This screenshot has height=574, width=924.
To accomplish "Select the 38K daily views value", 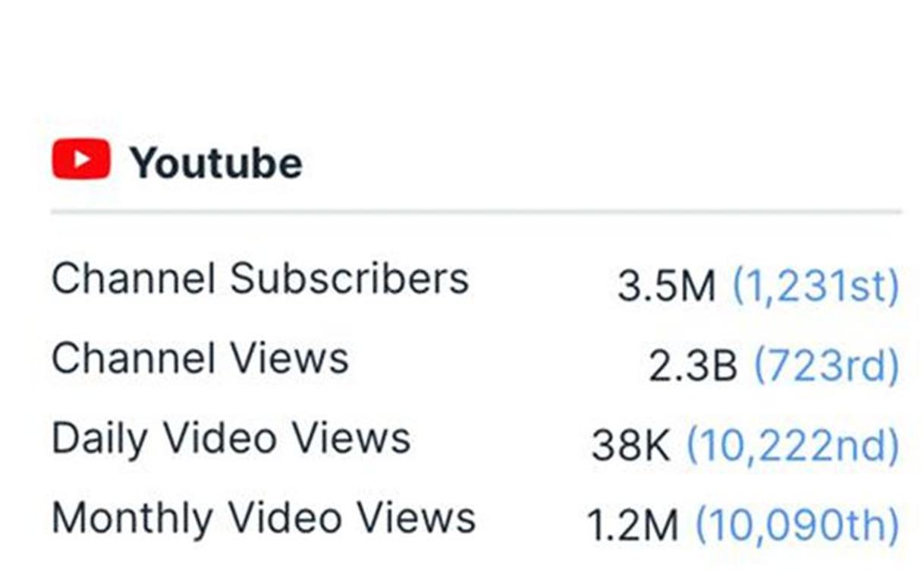I will coord(630,446).
